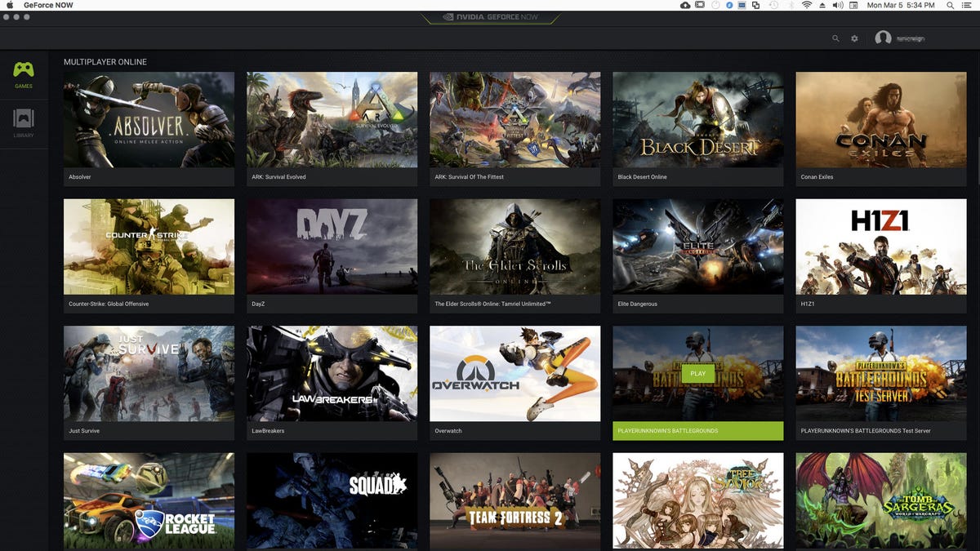Viewport: 980px width, 551px height.
Task: Click the Wi-Fi icon in menu bar
Action: (807, 5)
